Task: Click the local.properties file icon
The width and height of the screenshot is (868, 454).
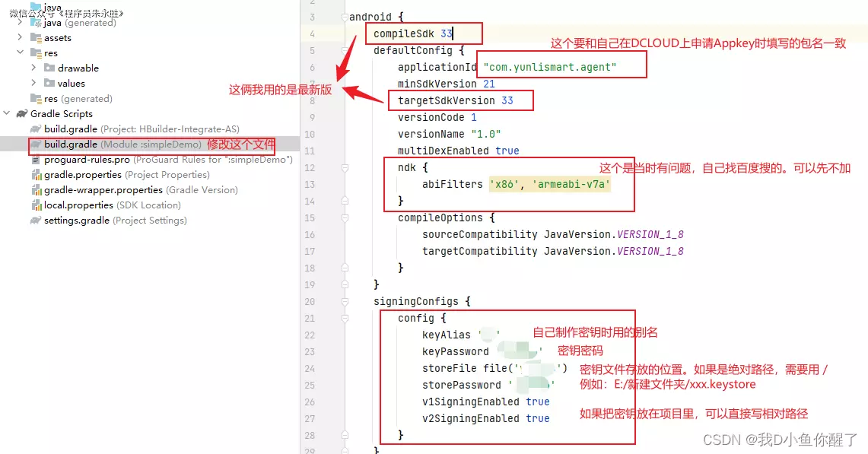Action: 36,205
